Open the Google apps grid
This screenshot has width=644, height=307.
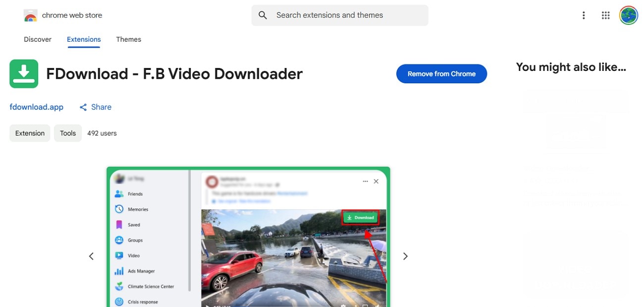(x=605, y=15)
